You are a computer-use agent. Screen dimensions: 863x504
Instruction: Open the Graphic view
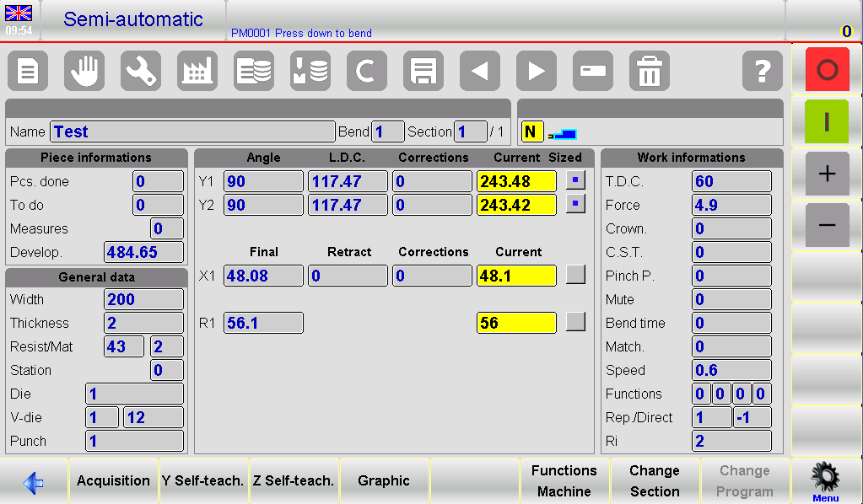(x=384, y=481)
